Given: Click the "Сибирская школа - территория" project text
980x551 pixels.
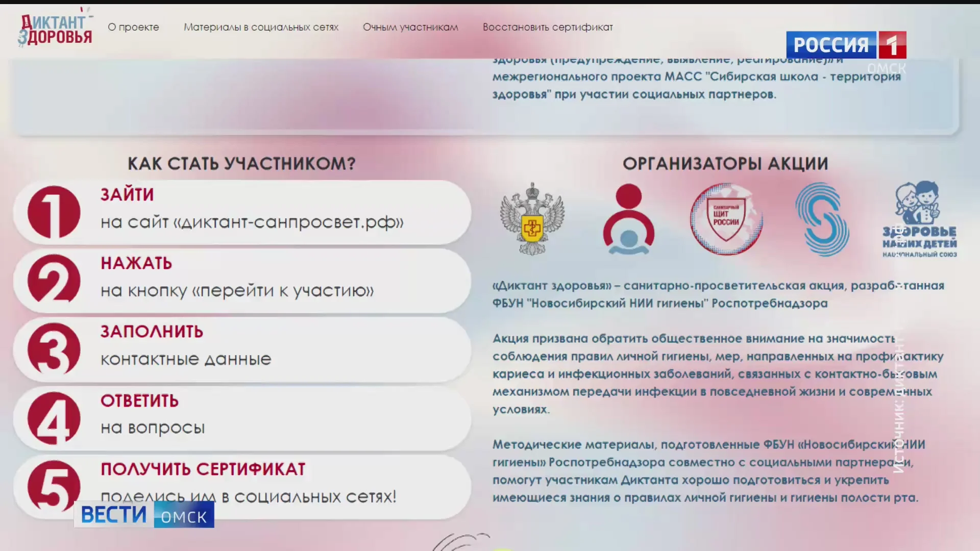Looking at the screenshot, I should click(x=803, y=77).
